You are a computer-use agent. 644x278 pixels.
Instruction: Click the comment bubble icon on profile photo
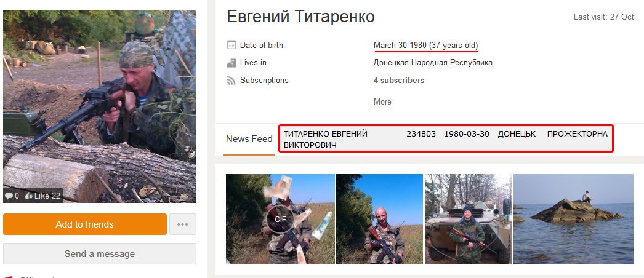point(9,196)
